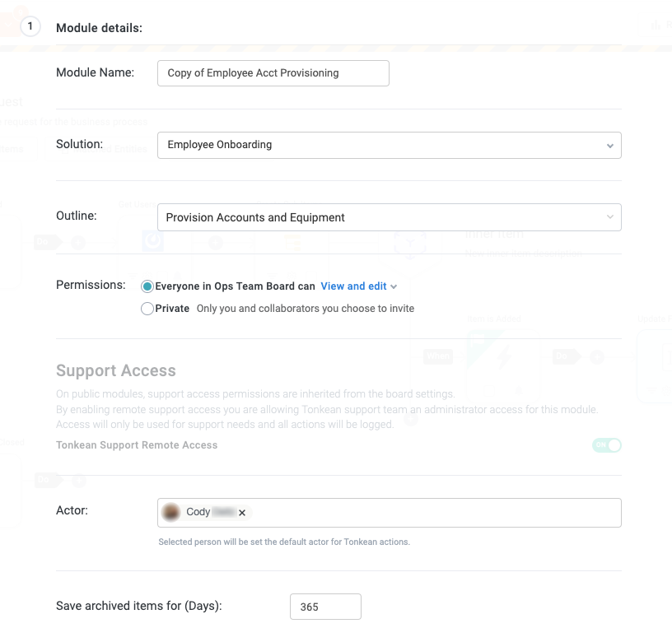Viewport: 672px width, 642px height.
Task: Remove Cody from the Actor field
Action: [x=242, y=513]
